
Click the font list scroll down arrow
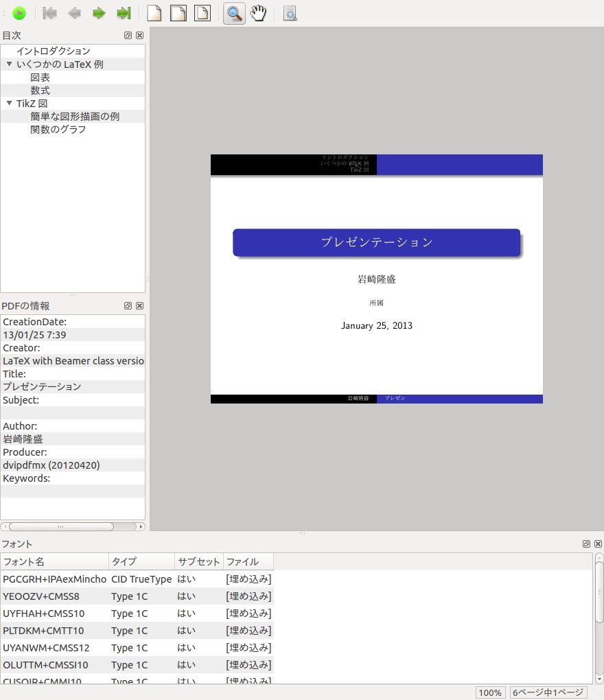coord(599,680)
